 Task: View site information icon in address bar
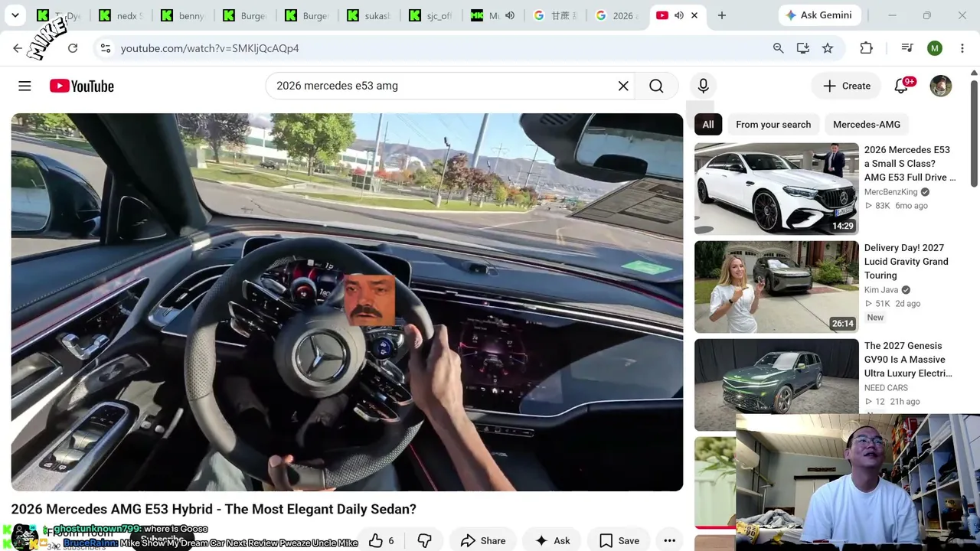105,48
